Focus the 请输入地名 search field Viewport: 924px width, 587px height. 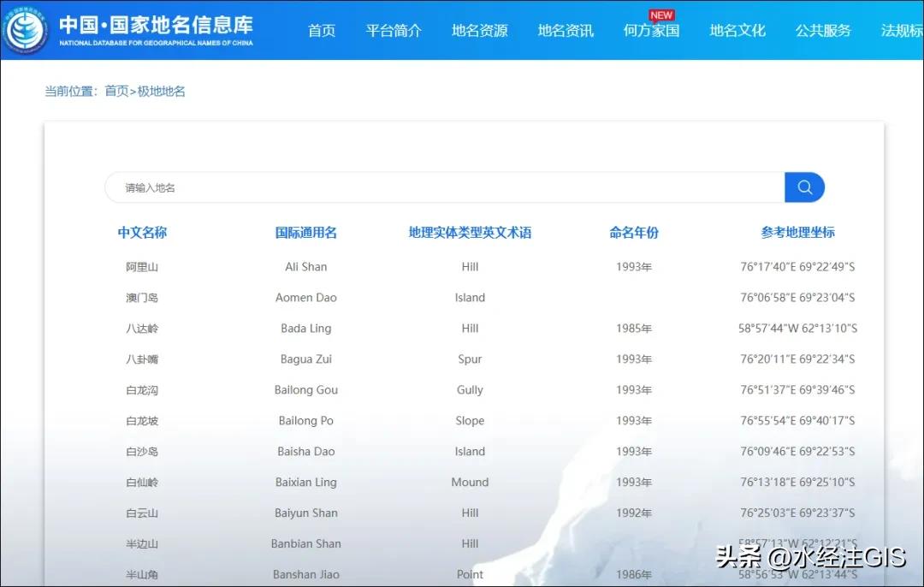tap(445, 187)
